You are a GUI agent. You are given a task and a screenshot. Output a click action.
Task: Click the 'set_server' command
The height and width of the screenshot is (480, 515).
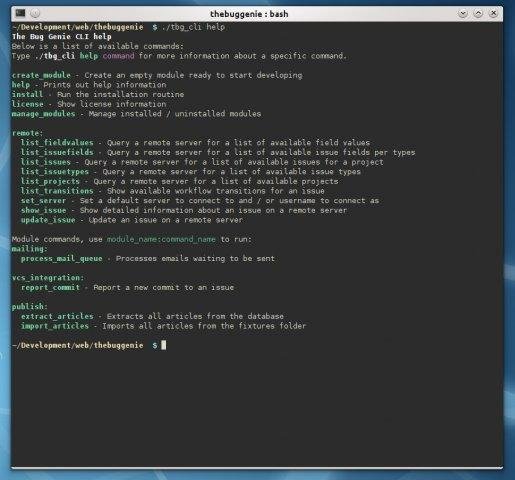click(x=43, y=201)
